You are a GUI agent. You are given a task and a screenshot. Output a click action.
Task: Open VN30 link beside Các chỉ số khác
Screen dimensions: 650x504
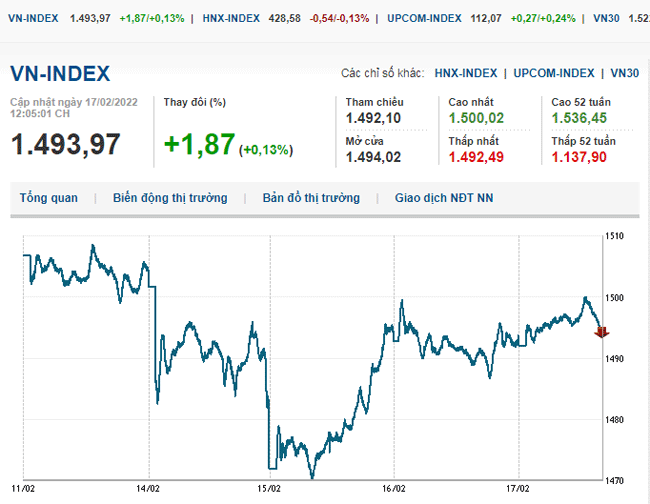(x=625, y=73)
